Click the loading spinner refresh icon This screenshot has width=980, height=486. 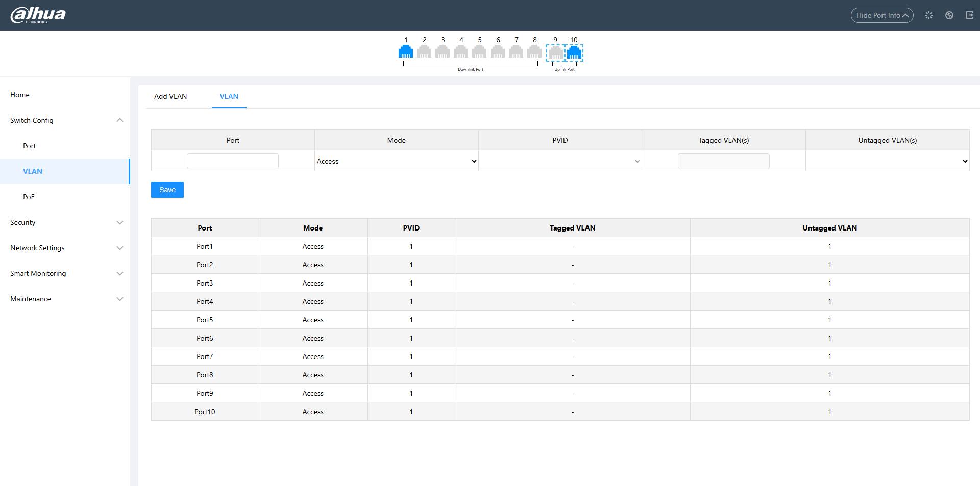928,15
